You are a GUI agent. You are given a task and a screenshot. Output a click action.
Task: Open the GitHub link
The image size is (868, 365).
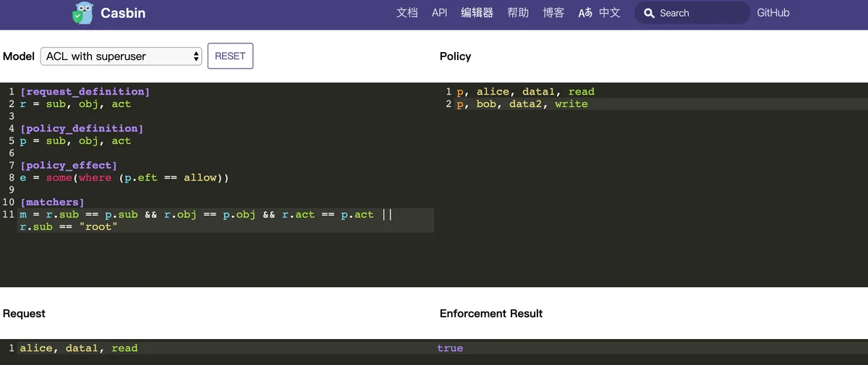(x=773, y=13)
